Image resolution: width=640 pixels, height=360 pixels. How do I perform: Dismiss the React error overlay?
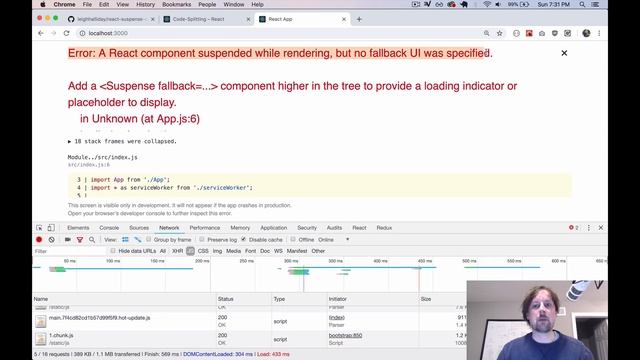coord(564,53)
